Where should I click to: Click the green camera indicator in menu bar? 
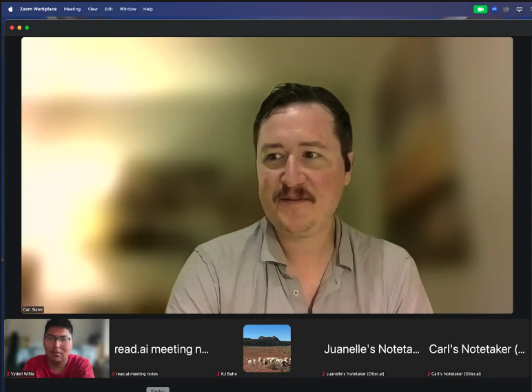(x=480, y=9)
